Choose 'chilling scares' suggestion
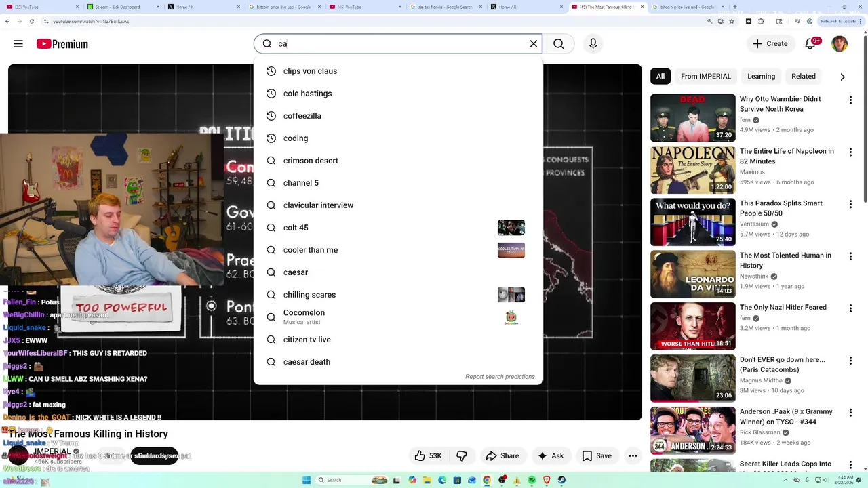The image size is (868, 488). click(x=398, y=295)
